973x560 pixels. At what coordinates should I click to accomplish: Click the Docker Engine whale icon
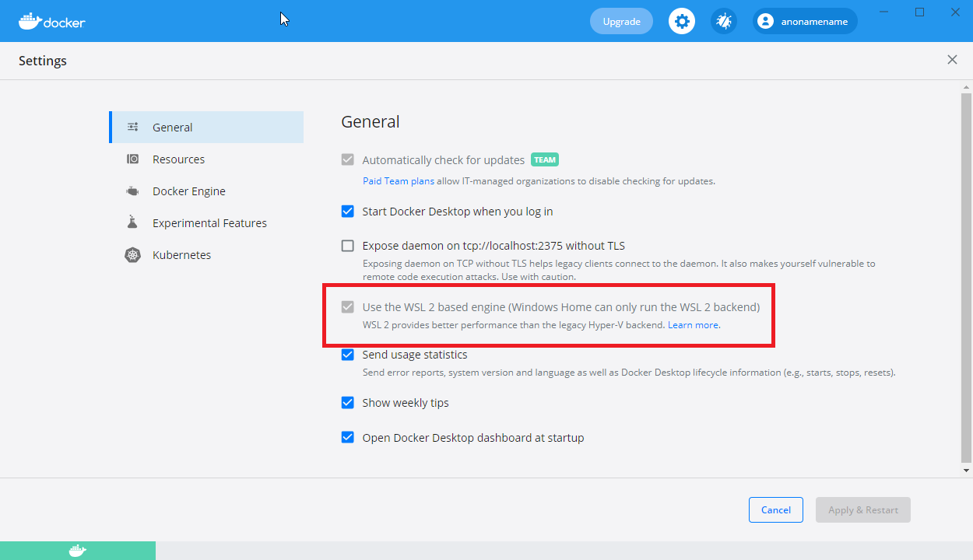[x=133, y=191]
